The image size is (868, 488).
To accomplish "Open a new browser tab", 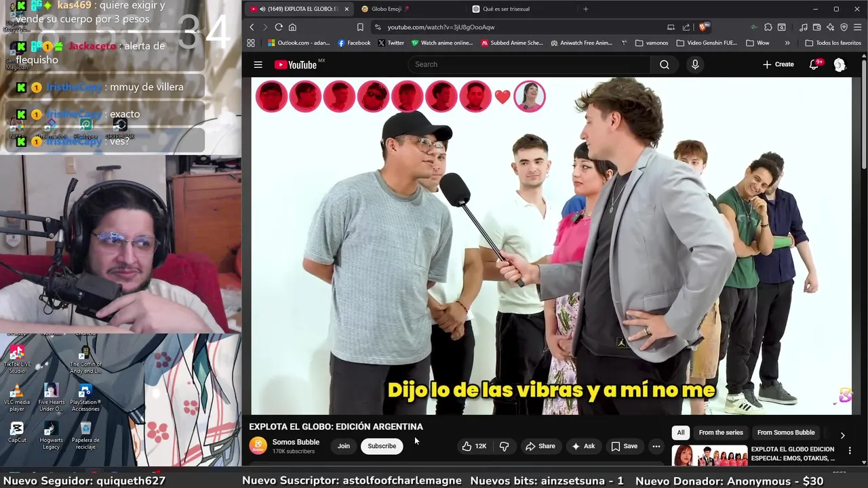I will click(x=586, y=9).
